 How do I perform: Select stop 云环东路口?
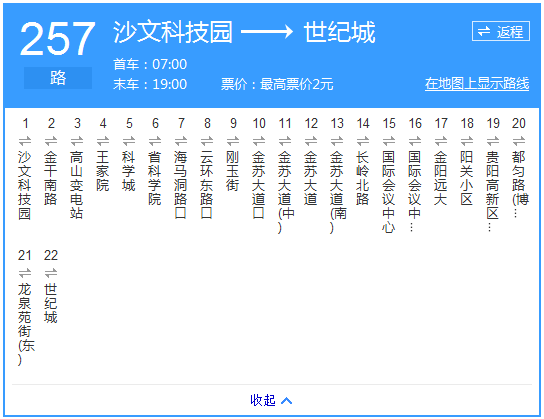[207, 185]
